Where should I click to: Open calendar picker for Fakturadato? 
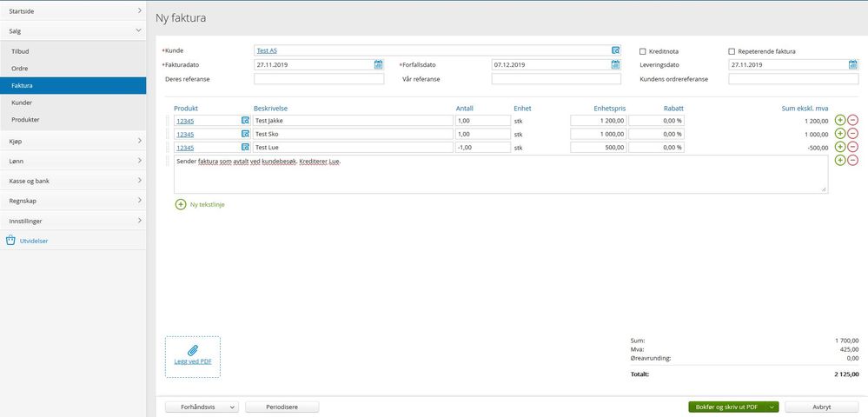(378, 65)
